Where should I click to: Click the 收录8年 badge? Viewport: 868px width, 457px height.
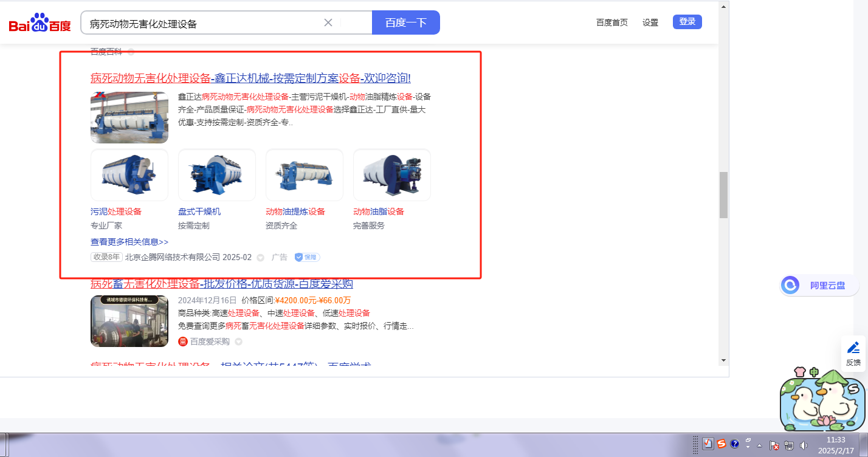[x=106, y=257]
